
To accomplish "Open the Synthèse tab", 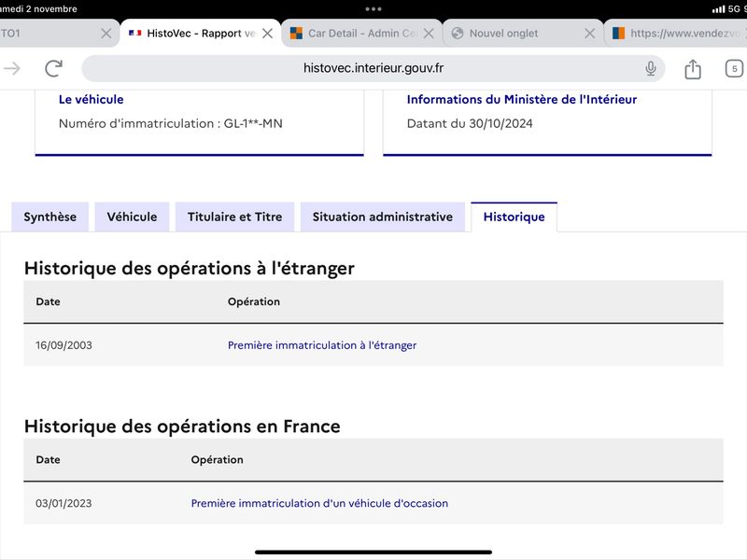I will coord(50,217).
